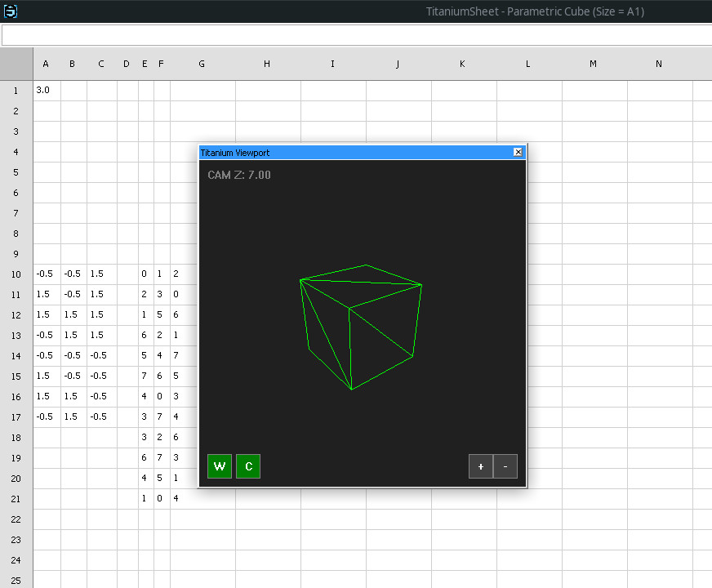The image size is (712, 588).
Task: Select cell C10 with value 1.5
Action: pos(102,274)
